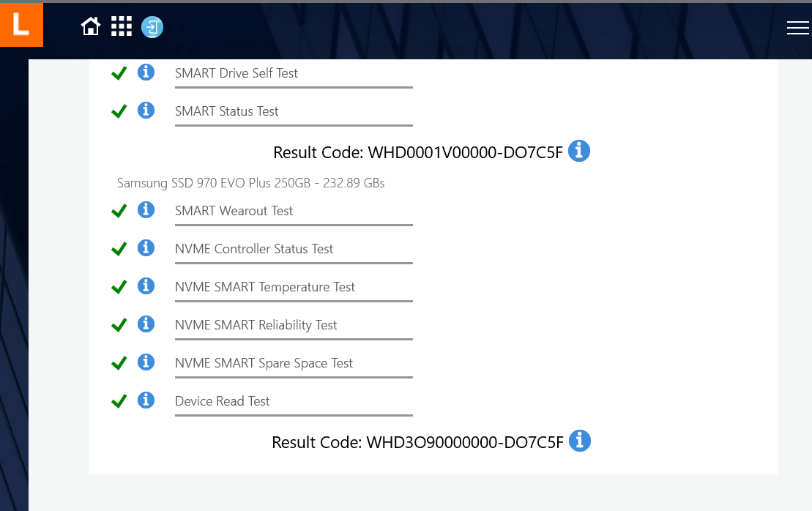Click the Lenovo logo square
The width and height of the screenshot is (812, 511).
21,24
